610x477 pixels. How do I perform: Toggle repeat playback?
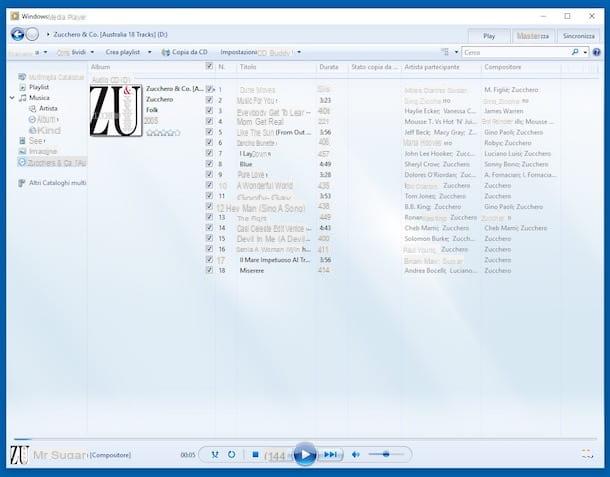[231, 454]
